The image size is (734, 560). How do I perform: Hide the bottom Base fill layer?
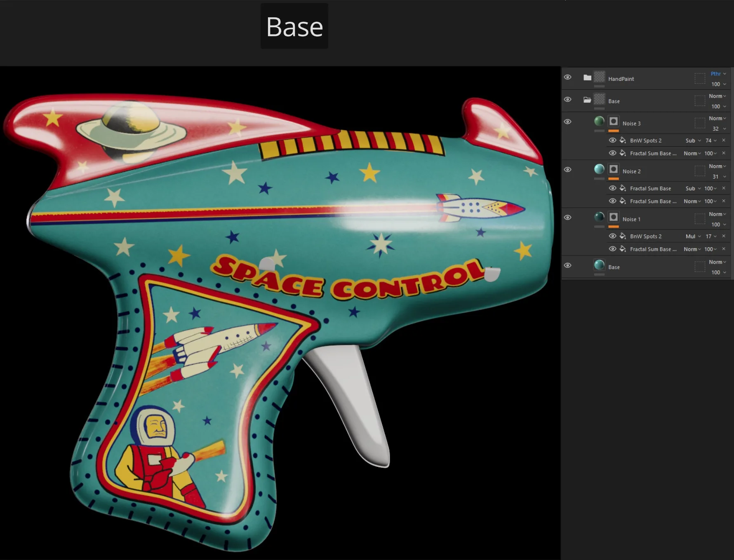567,265
